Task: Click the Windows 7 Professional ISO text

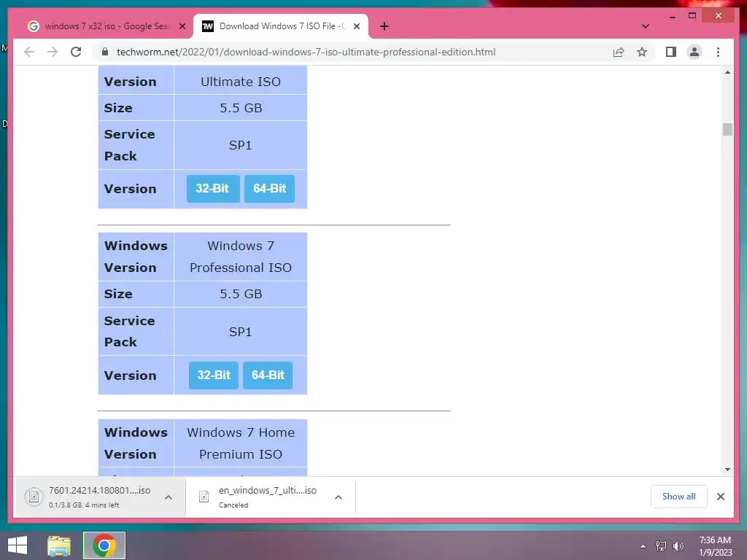Action: click(241, 257)
